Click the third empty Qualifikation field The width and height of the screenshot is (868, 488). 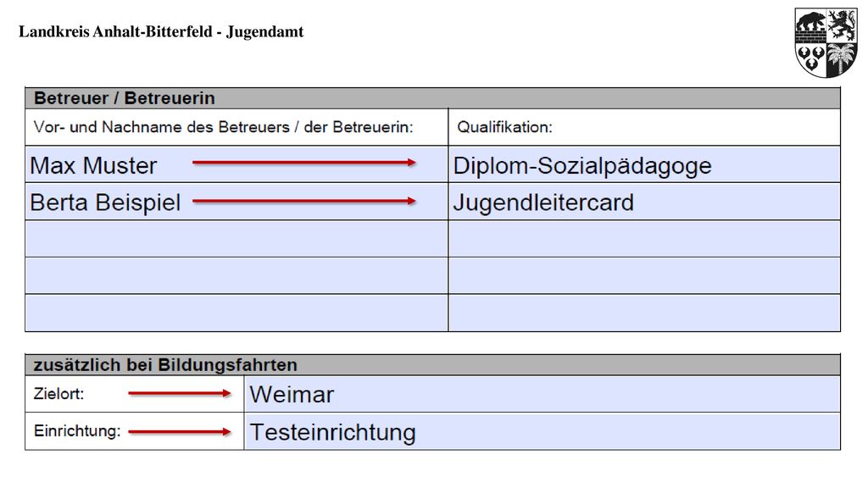(x=644, y=239)
